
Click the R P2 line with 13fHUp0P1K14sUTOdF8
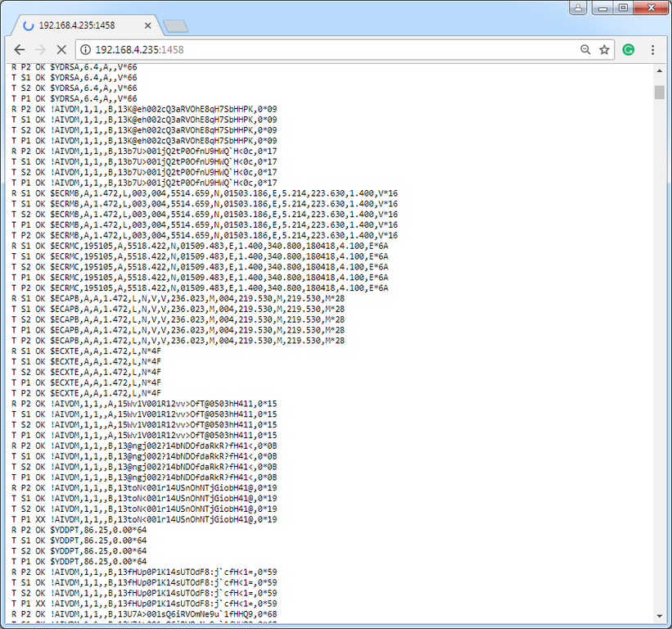pyautogui.click(x=144, y=572)
